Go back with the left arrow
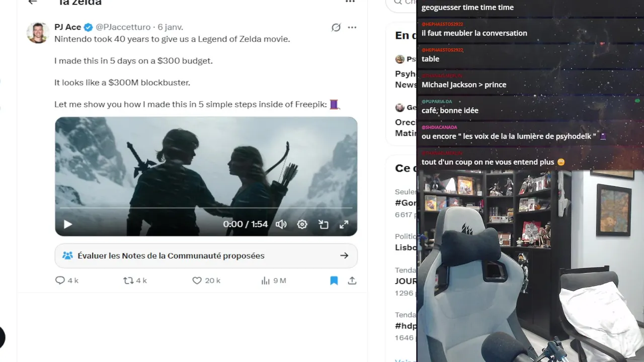The width and height of the screenshot is (644, 362). coord(33,2)
